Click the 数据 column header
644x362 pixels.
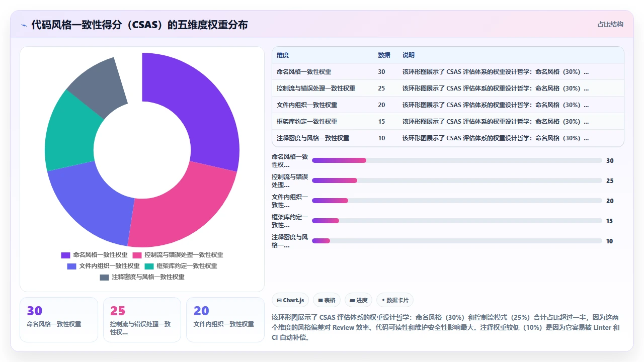(384, 55)
